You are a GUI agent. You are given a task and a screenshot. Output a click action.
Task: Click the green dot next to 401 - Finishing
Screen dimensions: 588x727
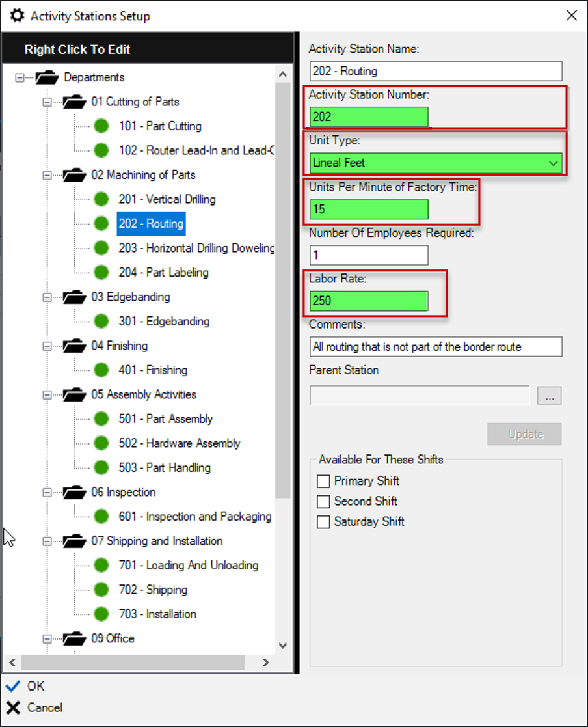pos(101,370)
